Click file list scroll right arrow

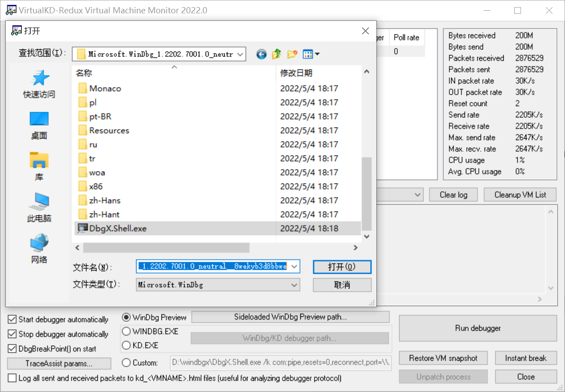point(355,248)
